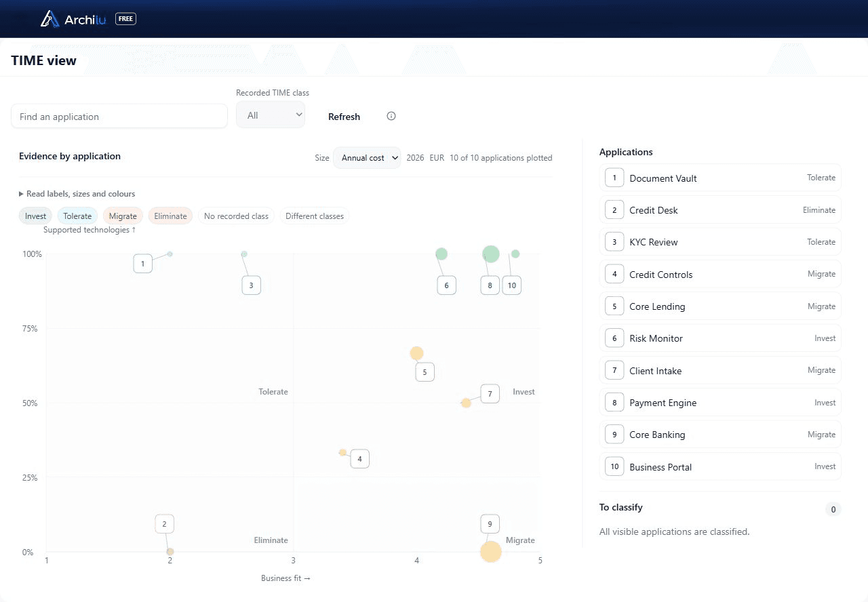This screenshot has height=602, width=868.
Task: Click the large orange bubble near Migrate
Action: point(491,552)
